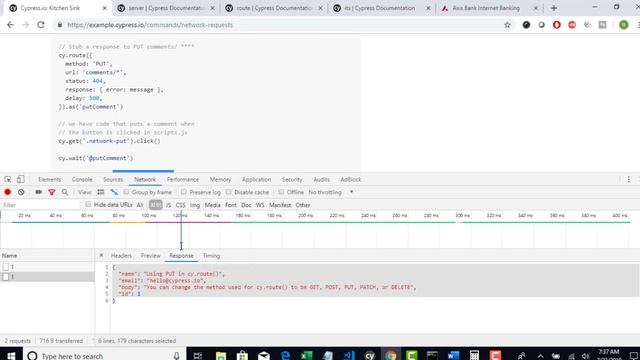Toggle the Offline checkbox
Viewport: 640px width, 360px height.
[x=281, y=192]
